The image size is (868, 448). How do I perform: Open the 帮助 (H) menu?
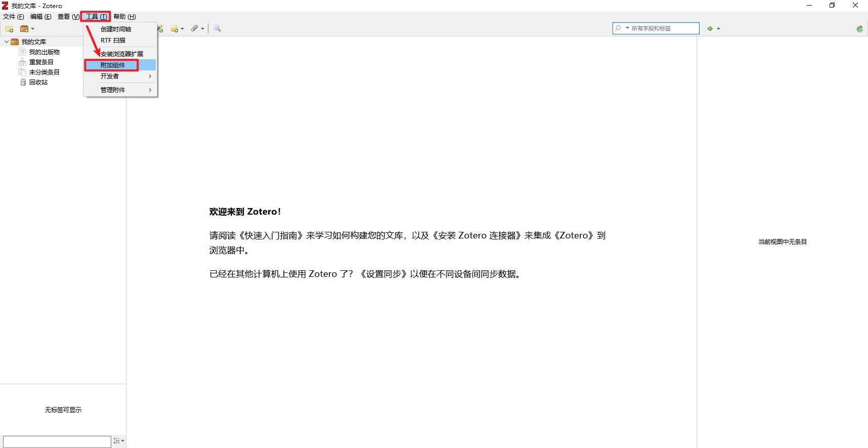coord(124,17)
